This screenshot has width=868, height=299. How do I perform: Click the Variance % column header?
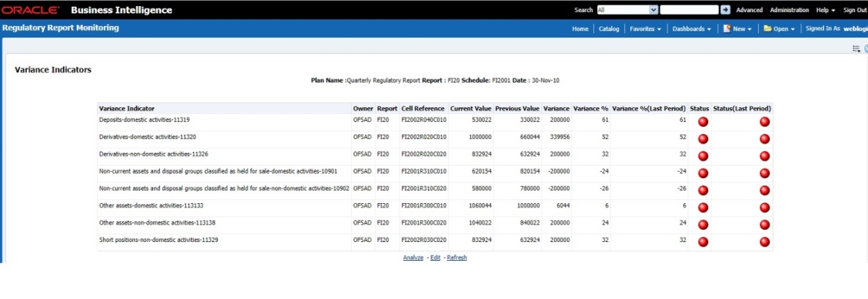pos(590,108)
